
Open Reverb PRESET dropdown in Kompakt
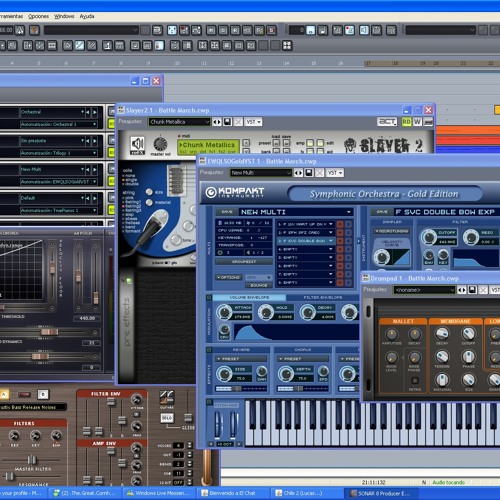241,359
